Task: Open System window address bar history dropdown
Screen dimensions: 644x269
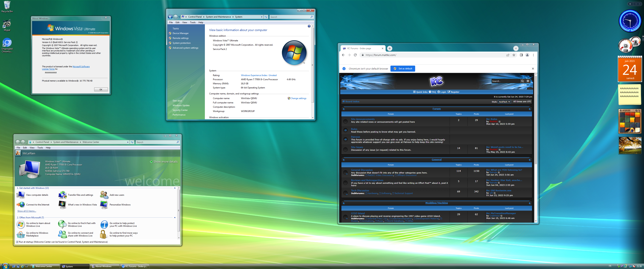Action: click(261, 17)
